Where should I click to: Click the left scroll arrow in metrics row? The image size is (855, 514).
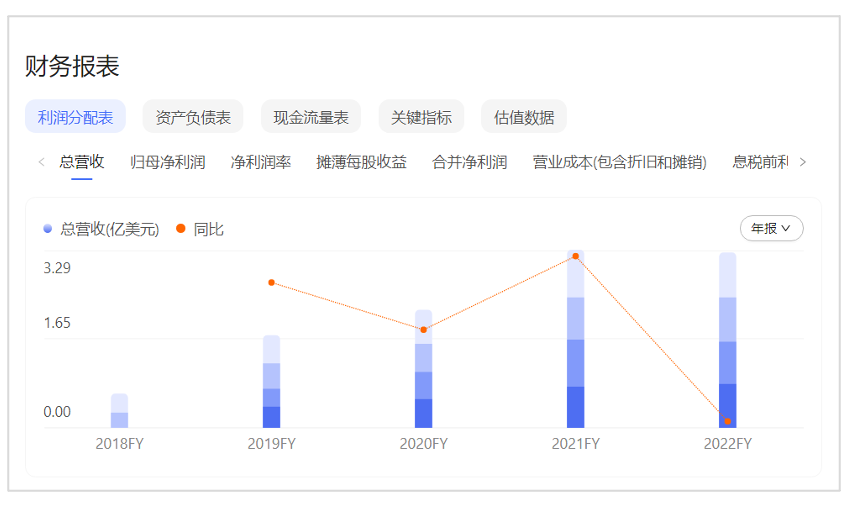point(41,162)
